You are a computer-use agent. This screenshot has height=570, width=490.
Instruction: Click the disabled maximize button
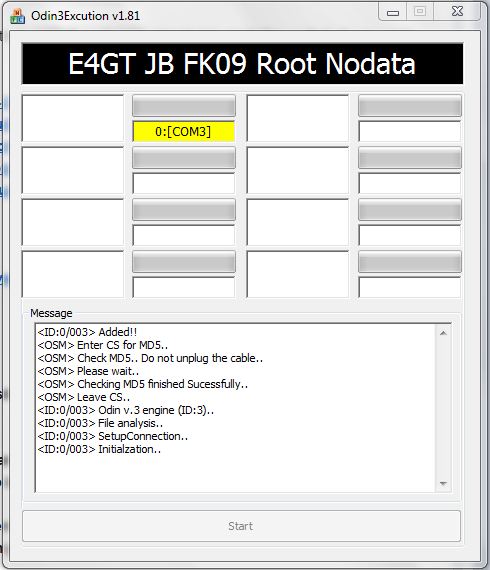(x=420, y=12)
